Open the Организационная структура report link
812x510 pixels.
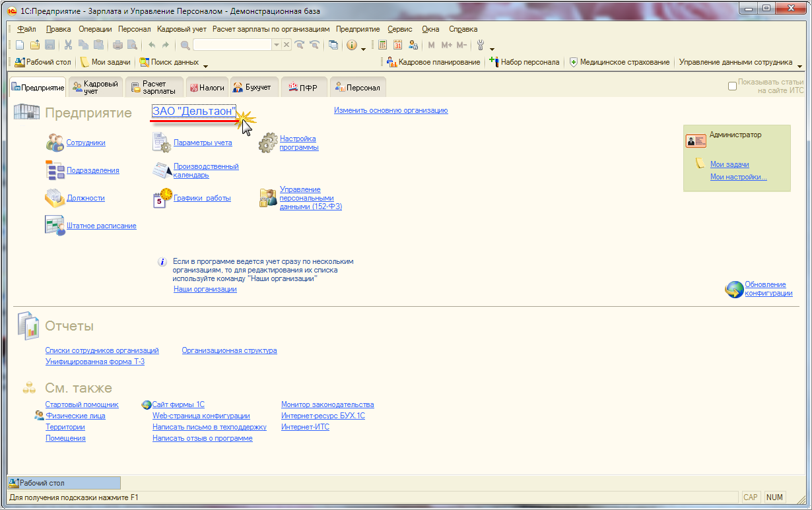tap(229, 350)
